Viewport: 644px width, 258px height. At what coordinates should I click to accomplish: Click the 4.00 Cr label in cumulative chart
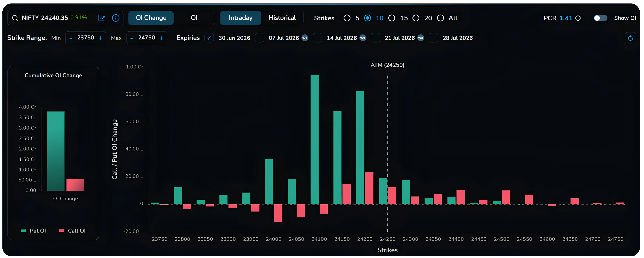point(28,107)
